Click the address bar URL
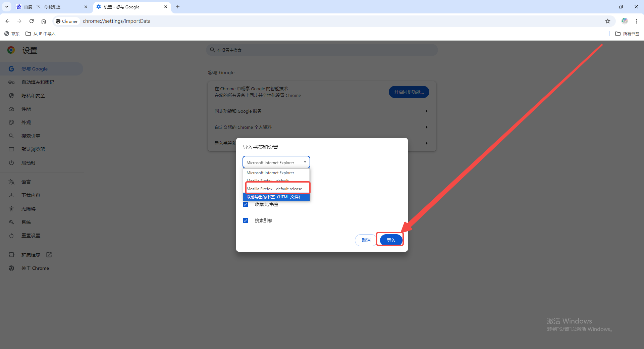Screen dimensions: 644x349 point(117,21)
